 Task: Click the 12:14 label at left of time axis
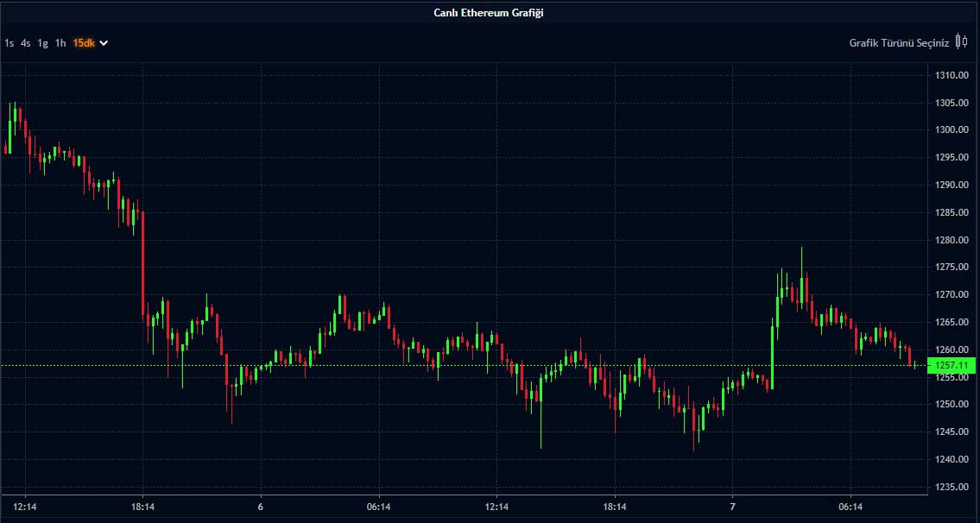point(25,506)
